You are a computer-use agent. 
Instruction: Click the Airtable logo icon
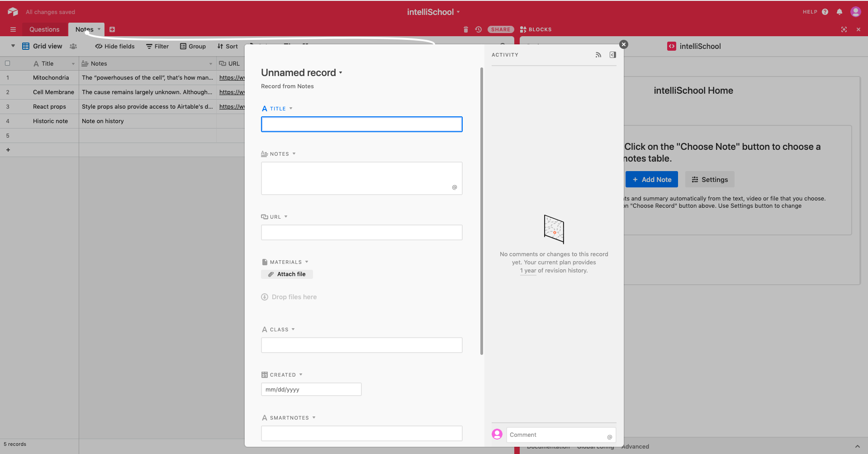pyautogui.click(x=13, y=12)
